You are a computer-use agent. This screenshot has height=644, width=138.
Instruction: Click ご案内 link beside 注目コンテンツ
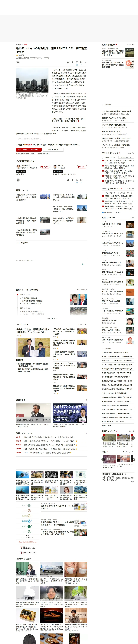click(132, 218)
